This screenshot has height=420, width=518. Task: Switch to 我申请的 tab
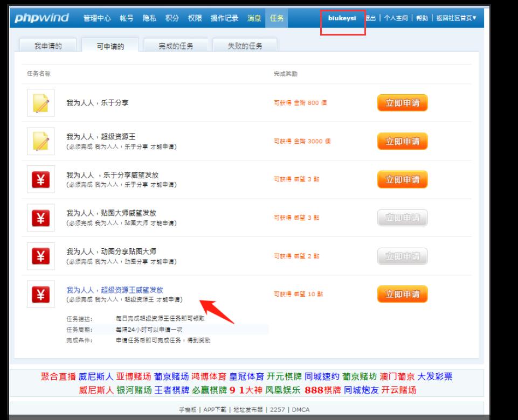(48, 46)
